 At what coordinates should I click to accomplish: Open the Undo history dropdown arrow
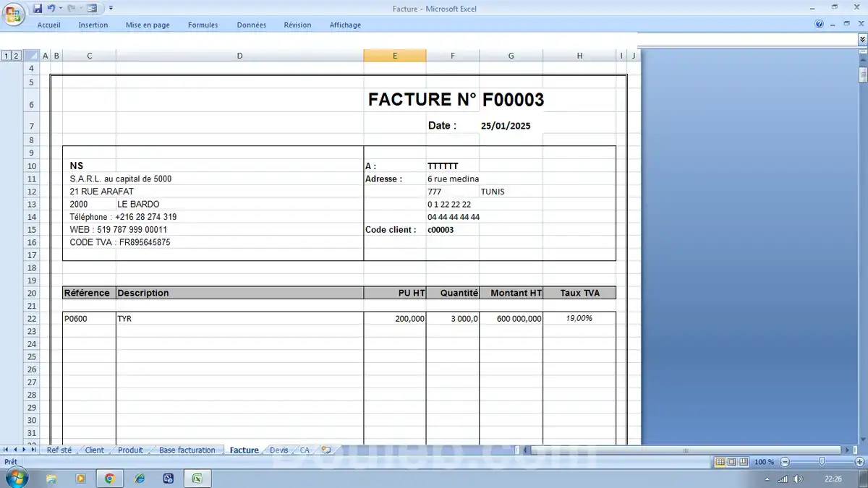(x=59, y=8)
